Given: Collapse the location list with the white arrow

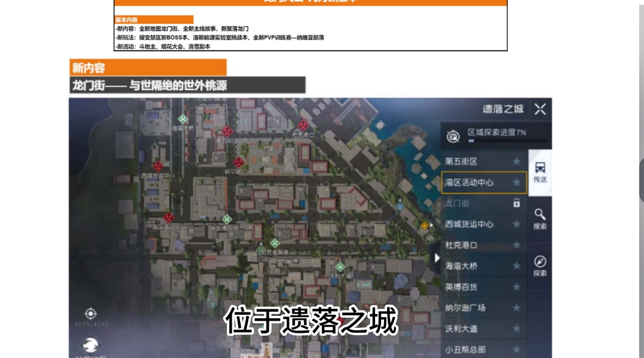Looking at the screenshot, I should (436, 258).
